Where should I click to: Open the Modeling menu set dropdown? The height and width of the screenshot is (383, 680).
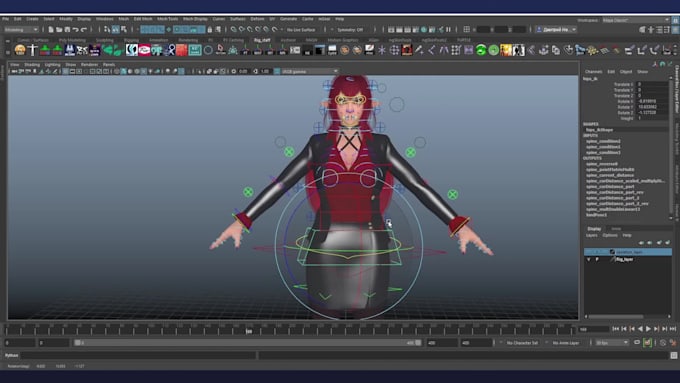point(21,29)
